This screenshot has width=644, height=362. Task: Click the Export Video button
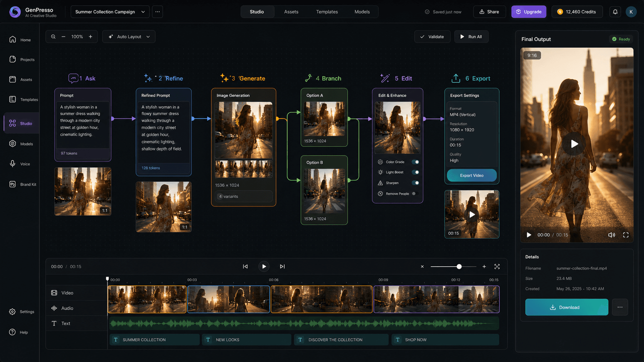[471, 175]
